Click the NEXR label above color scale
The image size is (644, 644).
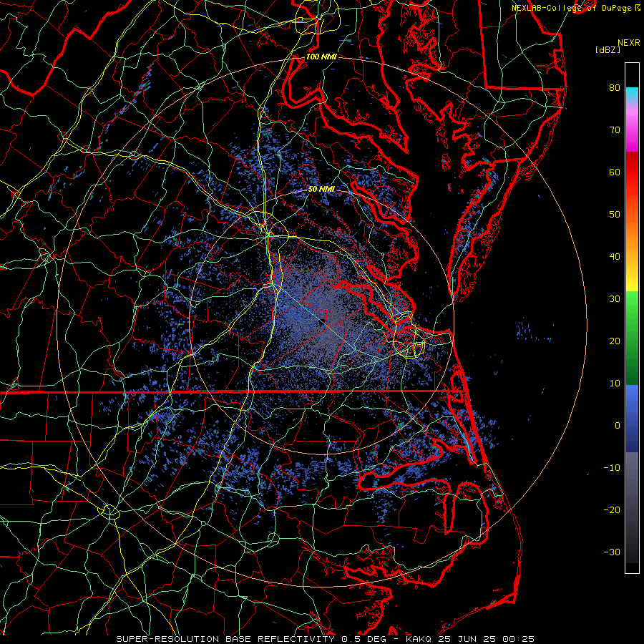click(x=628, y=43)
